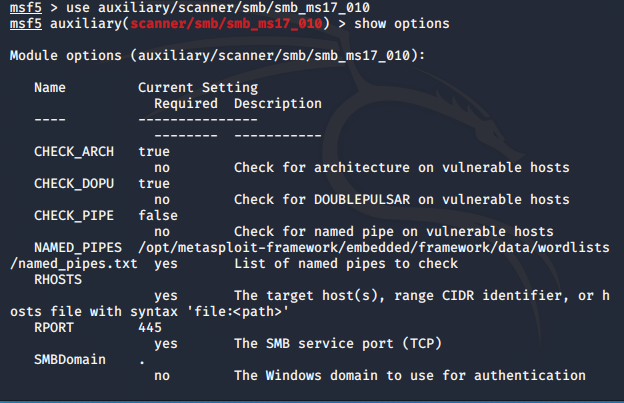Click the 'show options' command text
This screenshot has height=403, width=624.
tap(402, 23)
